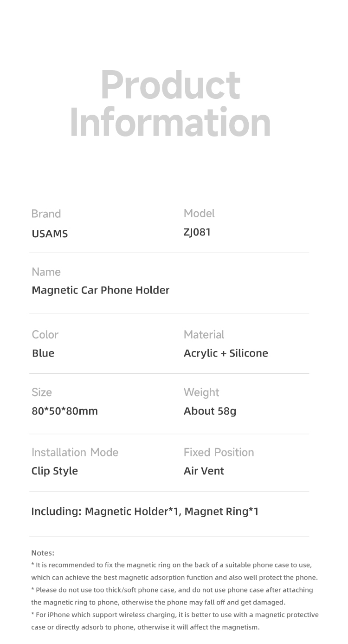Viewport: 348px width, 644px height.
Task: Click the Air Vent value
Action: (204, 471)
